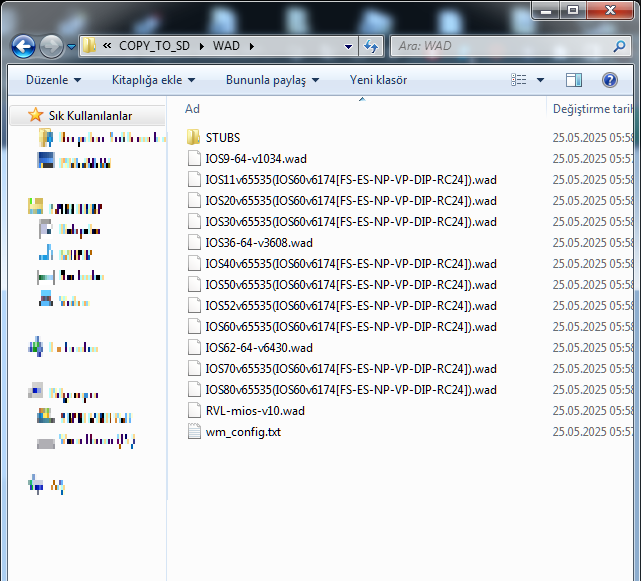Click the Back navigation arrow
641x581 pixels.
(23, 46)
